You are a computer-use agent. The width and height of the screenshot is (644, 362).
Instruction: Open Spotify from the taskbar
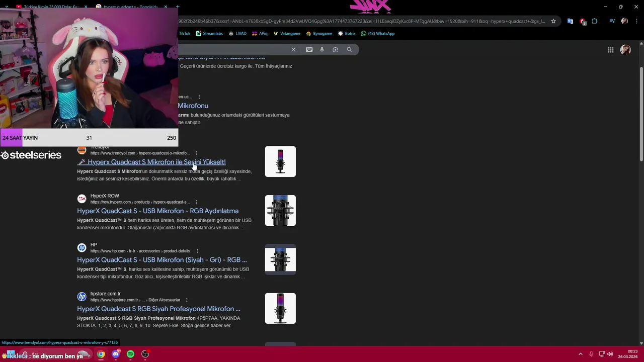point(130,354)
